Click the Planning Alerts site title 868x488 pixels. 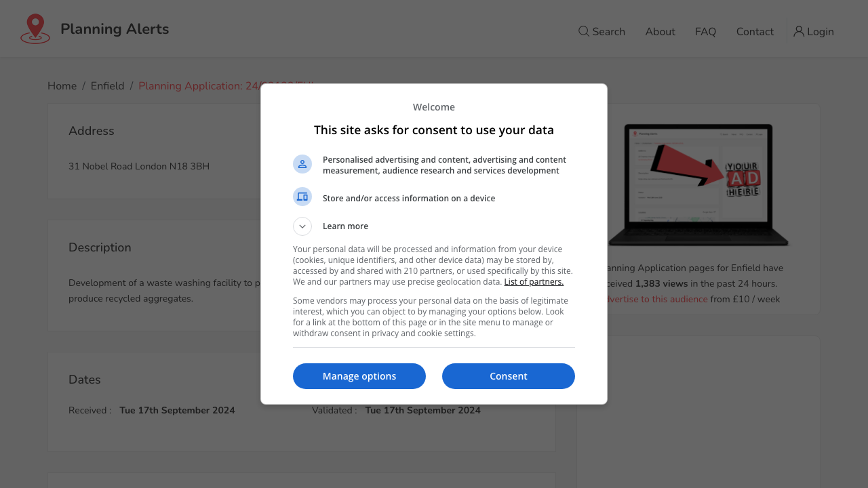point(115,29)
